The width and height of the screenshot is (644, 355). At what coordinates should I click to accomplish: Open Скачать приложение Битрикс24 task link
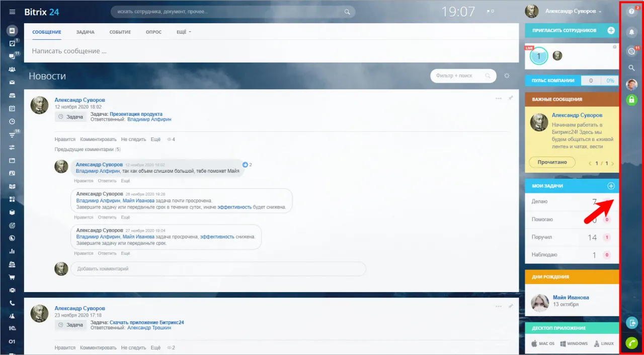point(147,322)
